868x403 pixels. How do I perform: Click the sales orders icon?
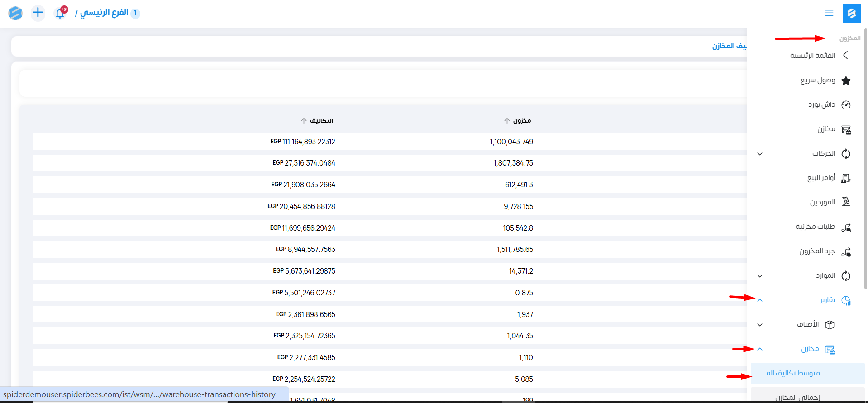pyautogui.click(x=845, y=178)
